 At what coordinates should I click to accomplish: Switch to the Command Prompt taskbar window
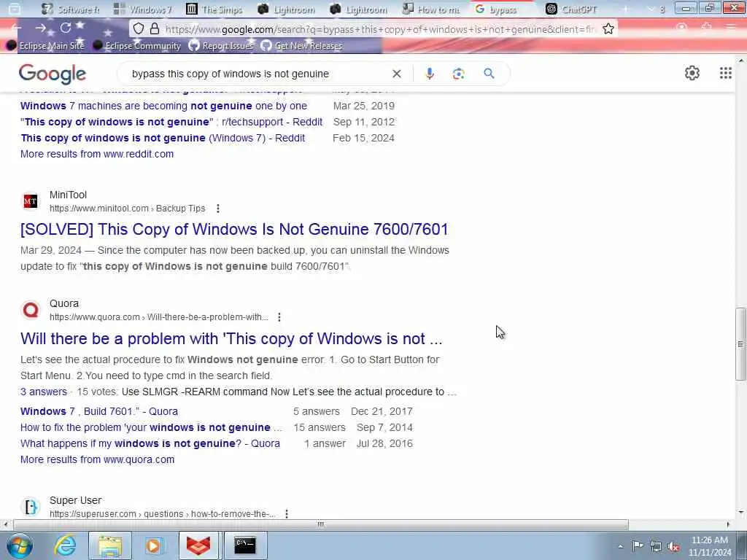[245, 545]
